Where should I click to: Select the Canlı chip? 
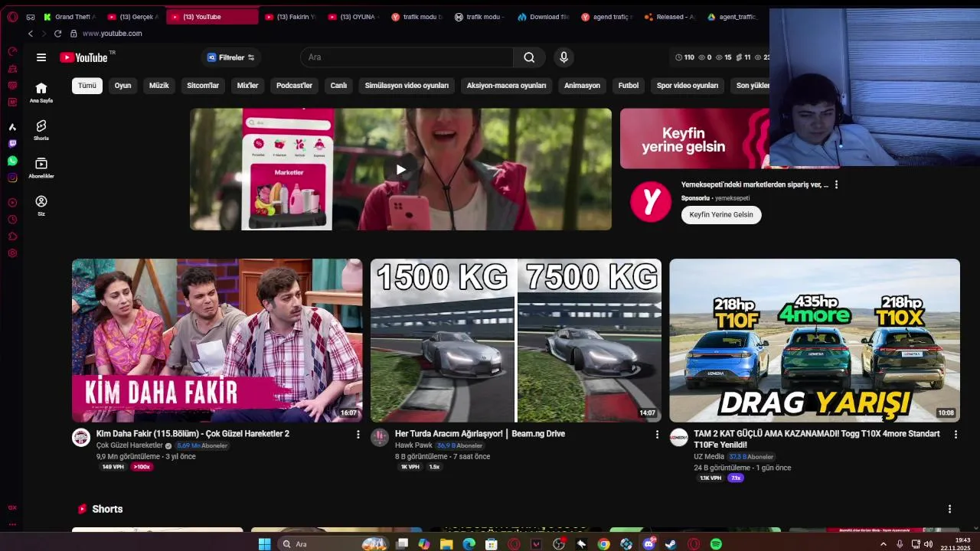point(338,86)
